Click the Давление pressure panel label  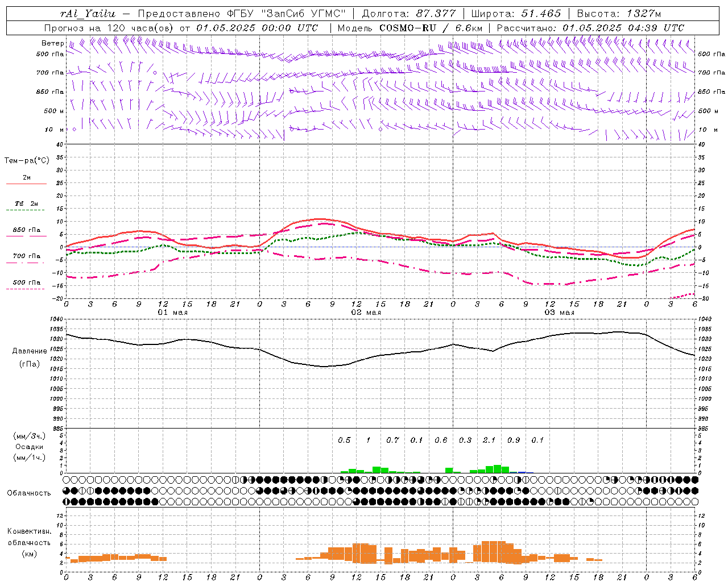[x=30, y=351]
